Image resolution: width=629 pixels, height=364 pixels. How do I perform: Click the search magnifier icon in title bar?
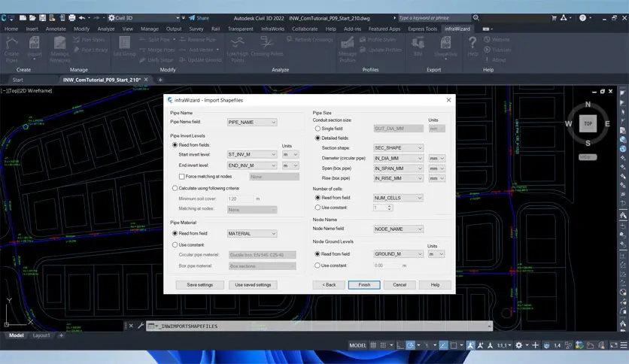pos(476,18)
